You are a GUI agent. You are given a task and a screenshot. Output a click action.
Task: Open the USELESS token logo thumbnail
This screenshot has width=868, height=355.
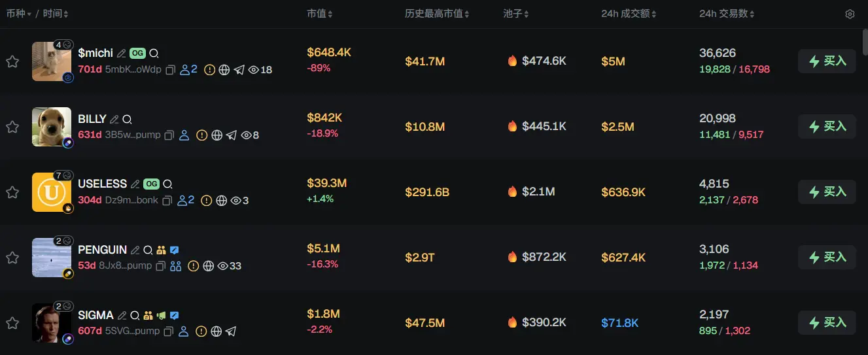(x=52, y=192)
